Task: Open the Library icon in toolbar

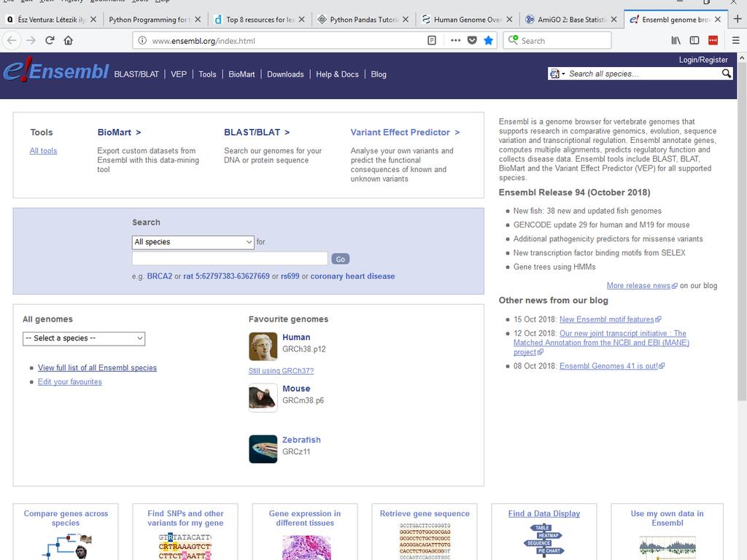Action: [676, 41]
